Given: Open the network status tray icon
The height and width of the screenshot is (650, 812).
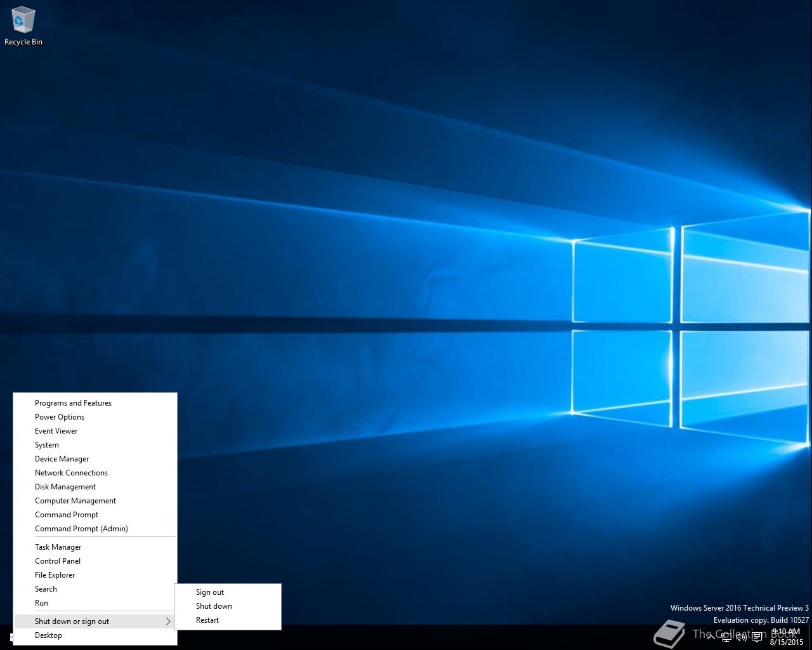Looking at the screenshot, I should pyautogui.click(x=726, y=637).
